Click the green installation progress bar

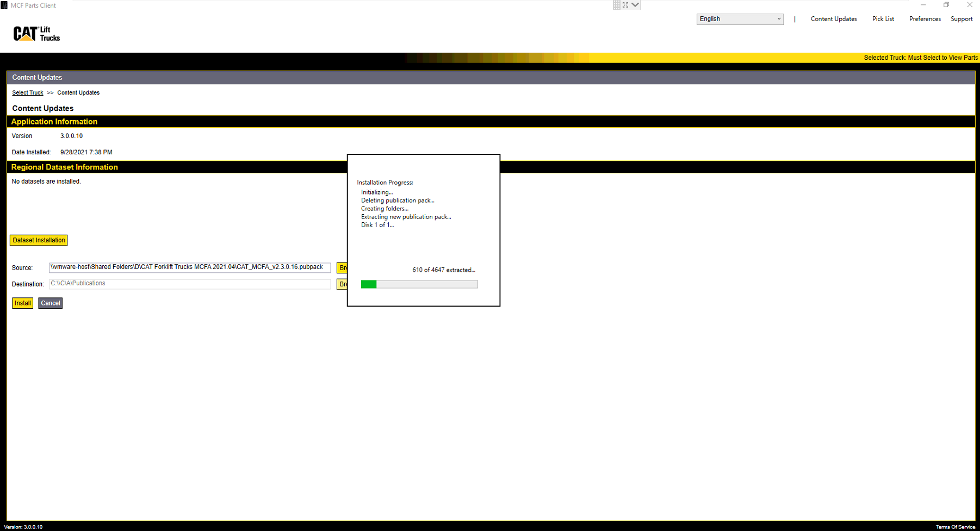pos(419,284)
